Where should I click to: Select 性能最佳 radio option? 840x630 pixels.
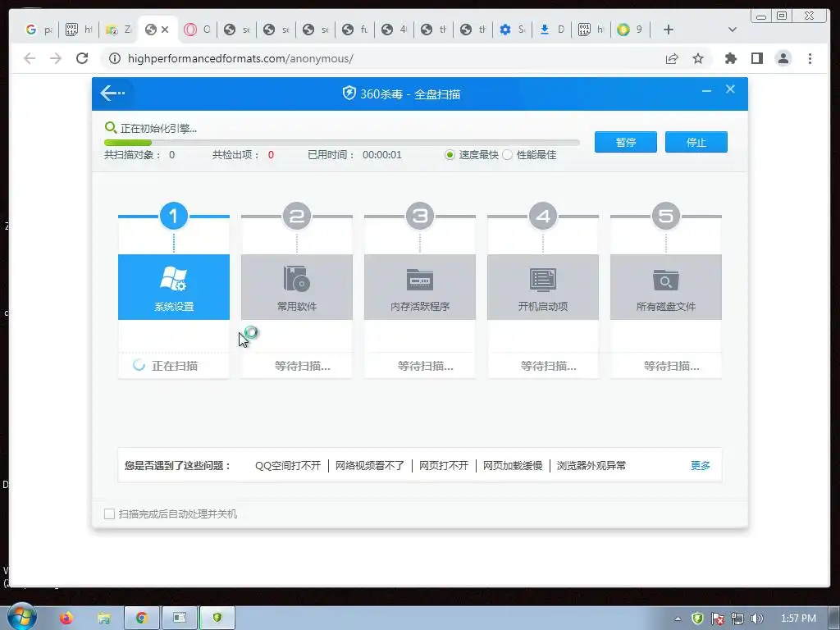pyautogui.click(x=507, y=155)
